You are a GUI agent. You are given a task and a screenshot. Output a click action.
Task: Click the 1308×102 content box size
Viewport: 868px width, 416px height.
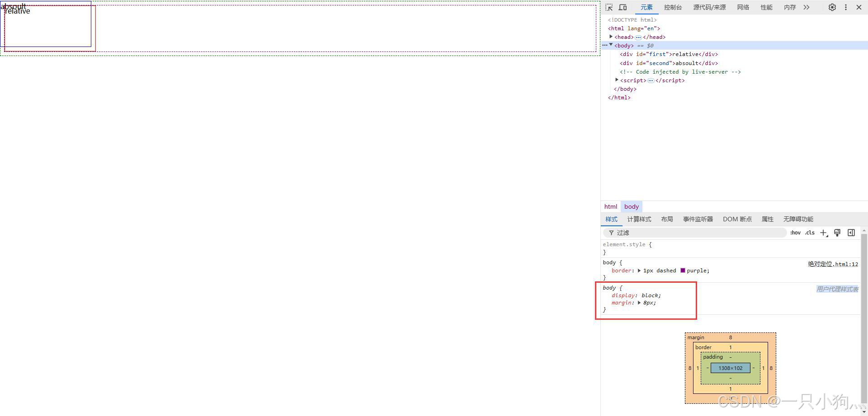pyautogui.click(x=730, y=368)
